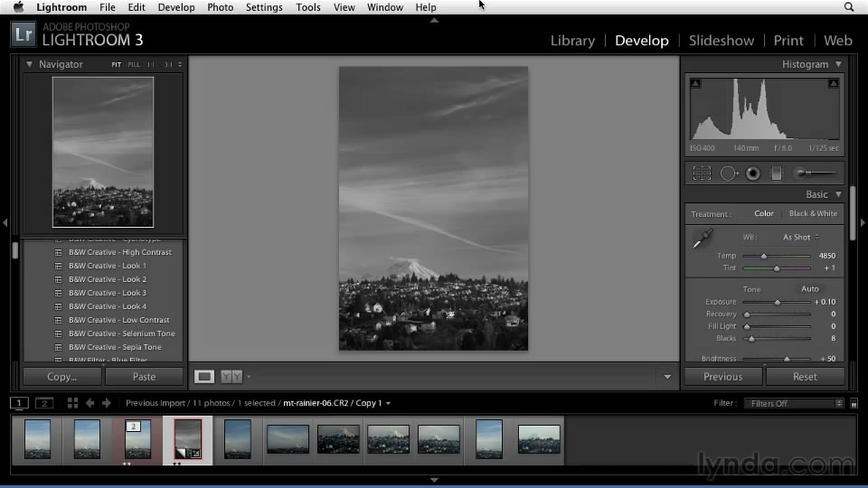Apply B&W Creative - Selenium Tone preset

click(x=121, y=333)
